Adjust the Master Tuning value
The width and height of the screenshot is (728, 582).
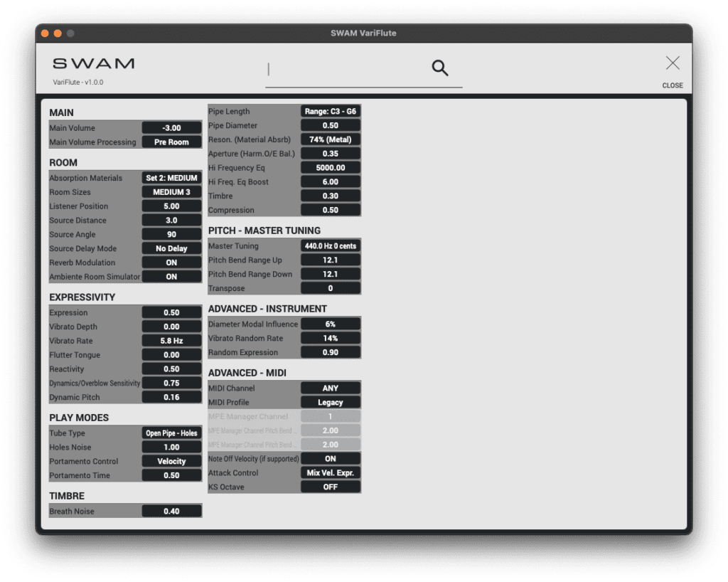[330, 245]
